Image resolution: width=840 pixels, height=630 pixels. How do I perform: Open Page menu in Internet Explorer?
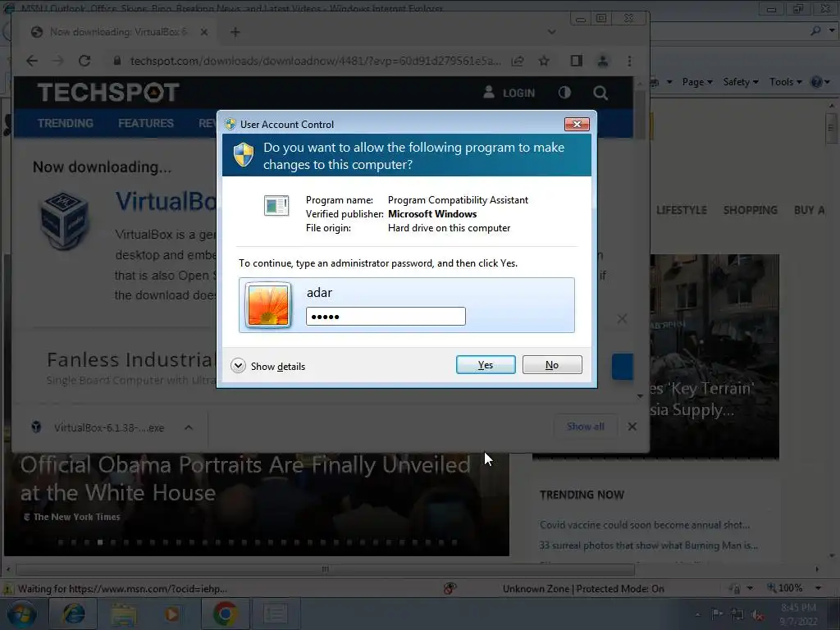coord(697,82)
